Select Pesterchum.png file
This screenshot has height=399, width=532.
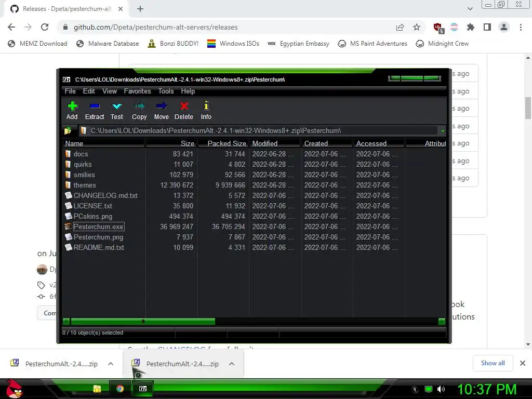pos(98,237)
